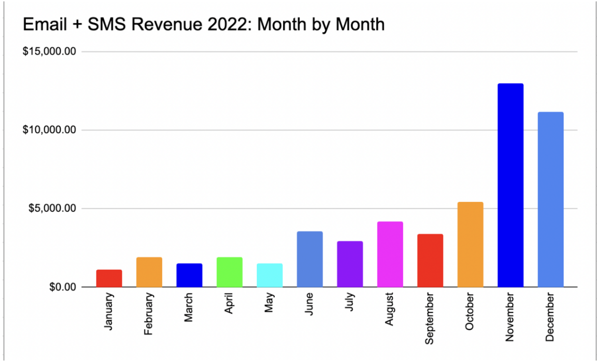Select the November month label

[509, 317]
